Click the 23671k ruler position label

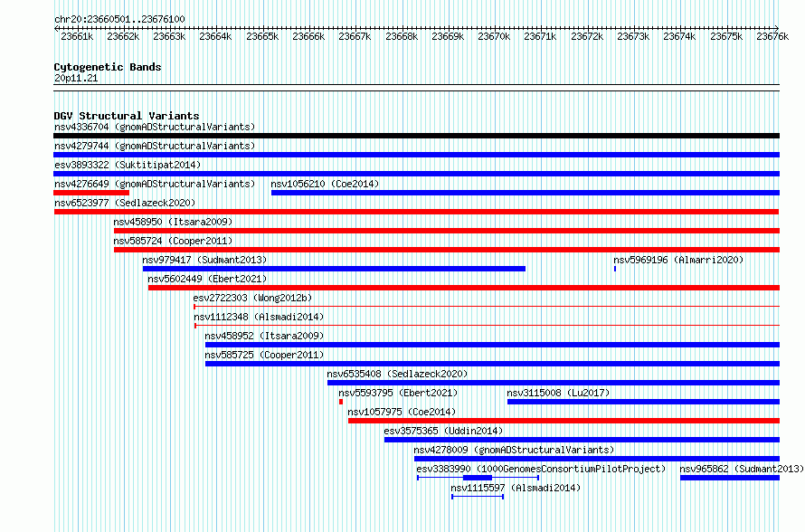coord(540,36)
